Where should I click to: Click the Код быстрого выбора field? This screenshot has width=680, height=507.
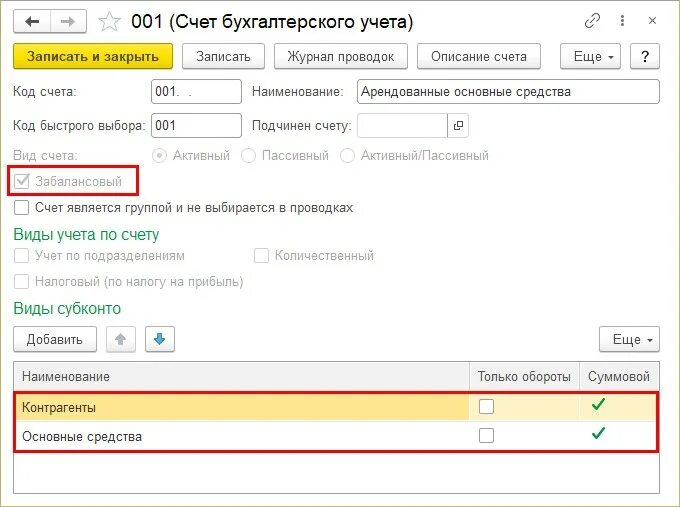coord(196,125)
